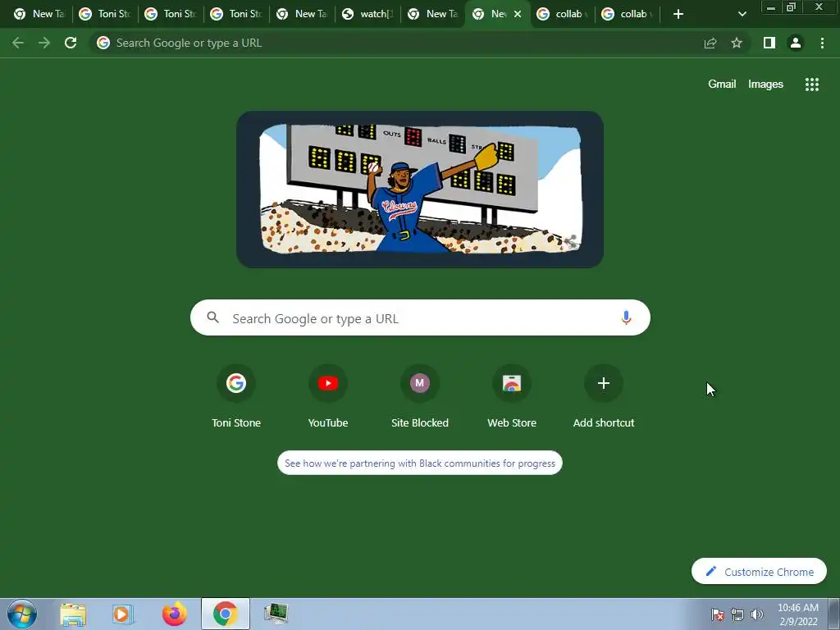Close the active New Tab

[x=518, y=15]
